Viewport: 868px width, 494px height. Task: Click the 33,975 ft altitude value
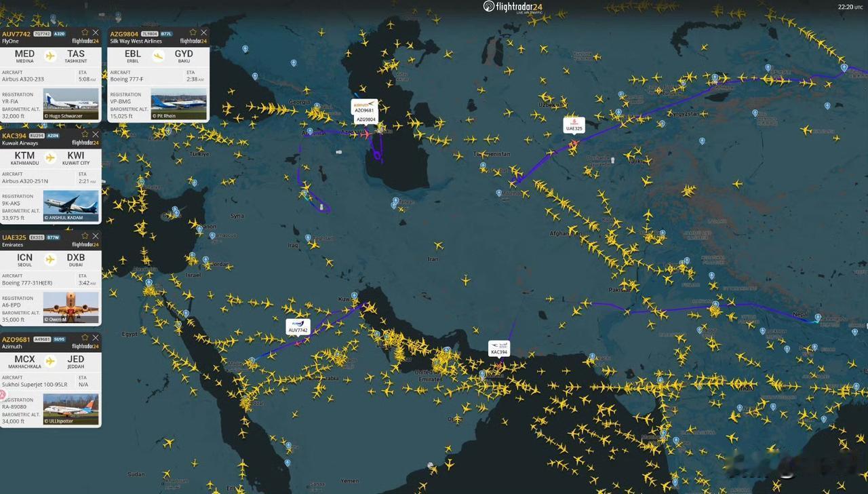point(14,218)
